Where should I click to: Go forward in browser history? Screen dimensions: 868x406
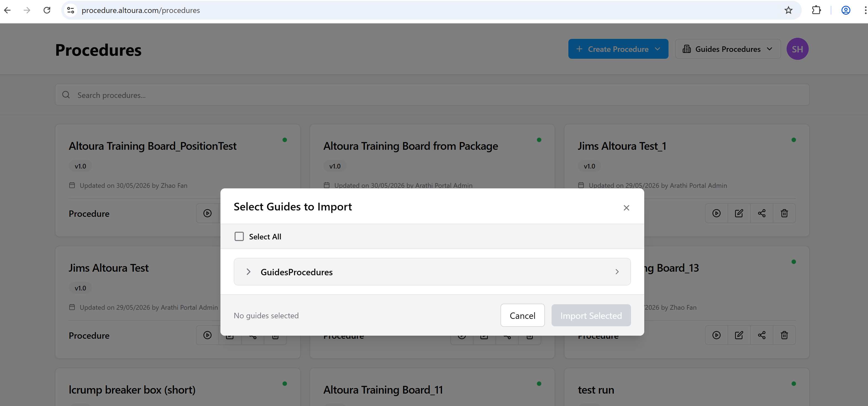pyautogui.click(x=27, y=10)
